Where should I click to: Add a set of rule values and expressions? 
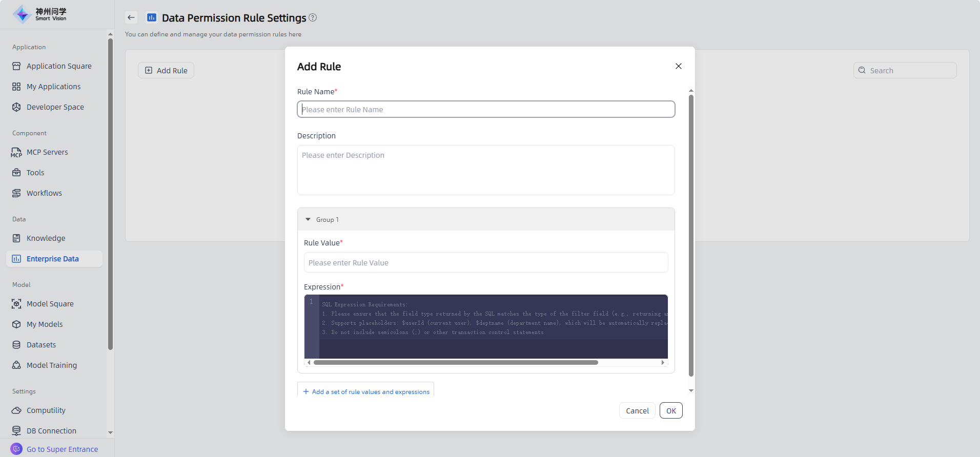366,391
